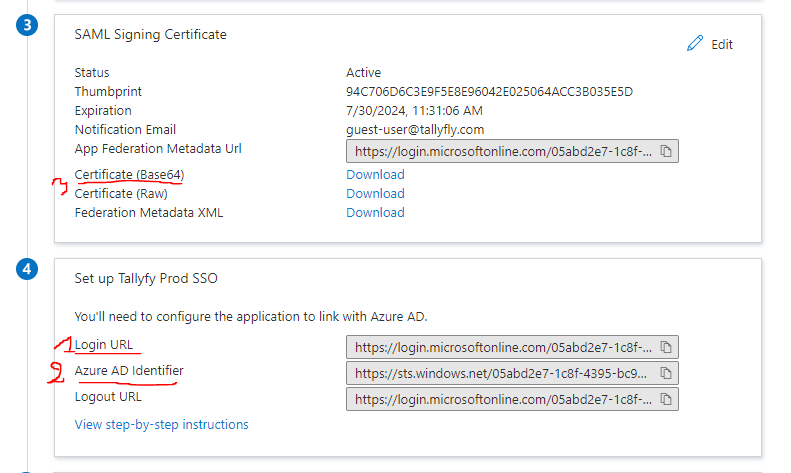Select the Expiration date 7/30/2024, 11:31:06 AM
This screenshot has width=791, height=473.
[x=414, y=111]
